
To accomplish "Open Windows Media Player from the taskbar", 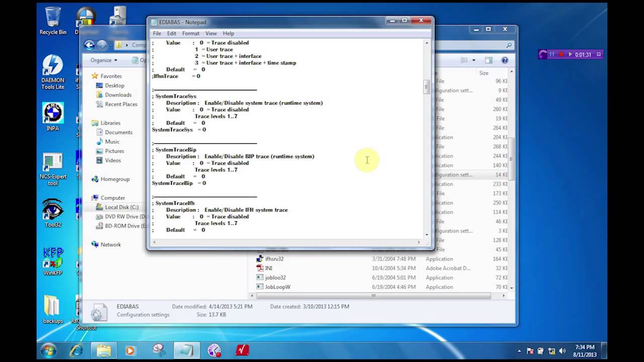I will tap(130, 350).
